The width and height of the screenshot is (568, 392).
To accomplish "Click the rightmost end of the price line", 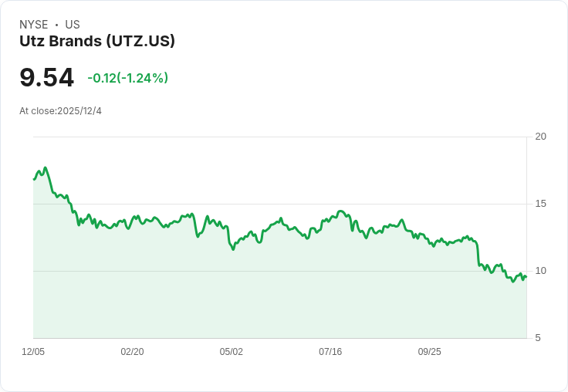I will coord(526,276).
